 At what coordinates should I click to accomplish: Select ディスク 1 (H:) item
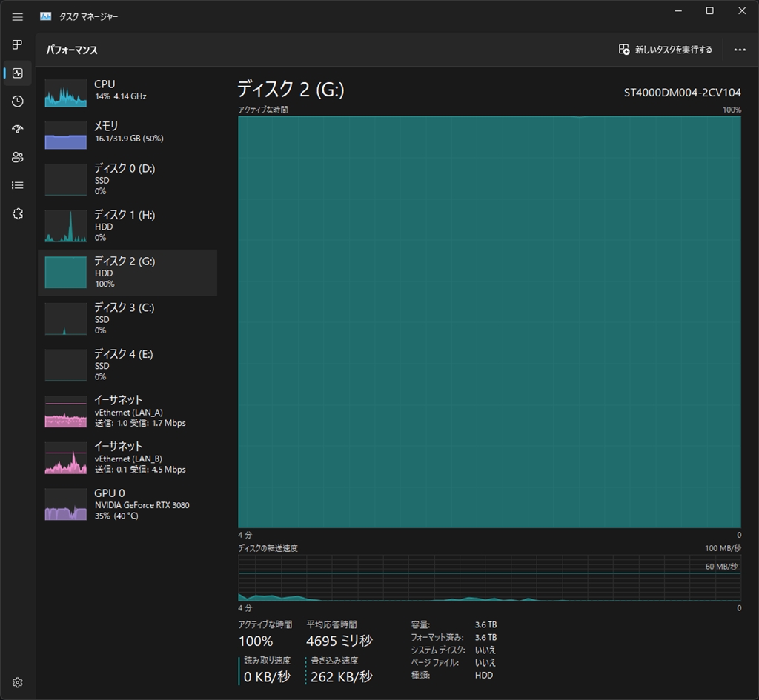pyautogui.click(x=127, y=226)
